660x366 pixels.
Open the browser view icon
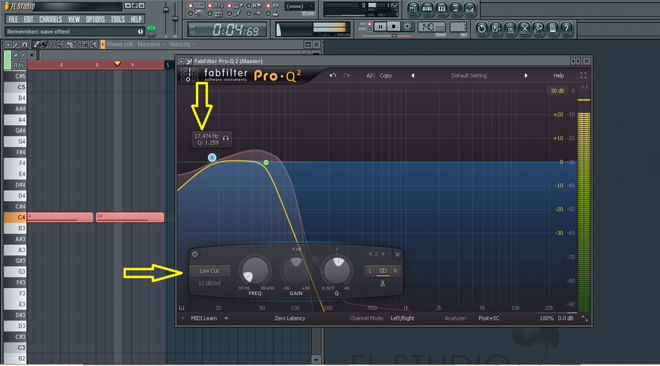pyautogui.click(x=455, y=8)
